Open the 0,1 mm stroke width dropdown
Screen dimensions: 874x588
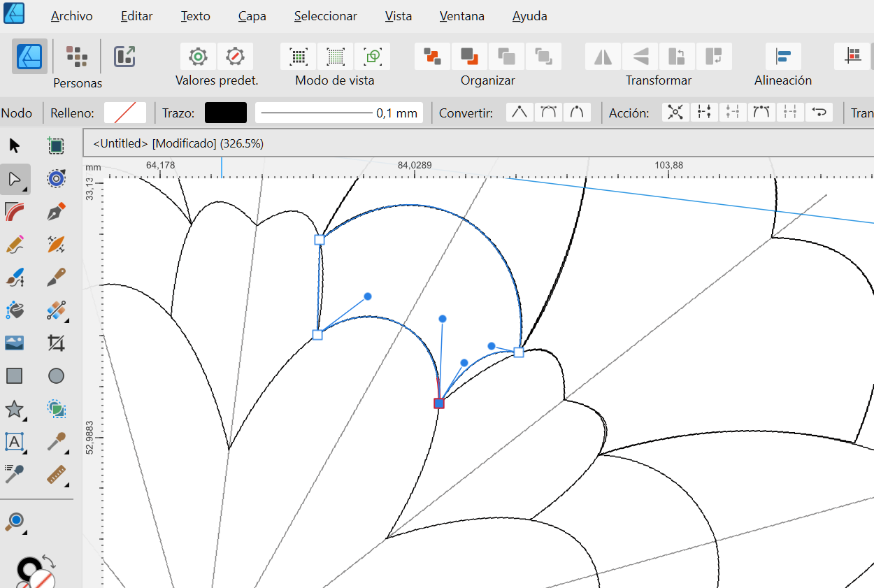point(339,113)
